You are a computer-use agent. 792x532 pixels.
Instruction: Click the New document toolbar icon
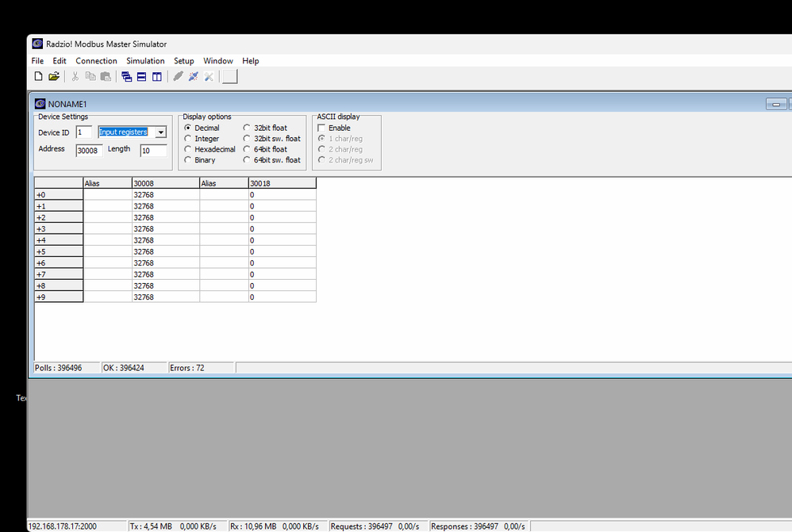pos(38,76)
